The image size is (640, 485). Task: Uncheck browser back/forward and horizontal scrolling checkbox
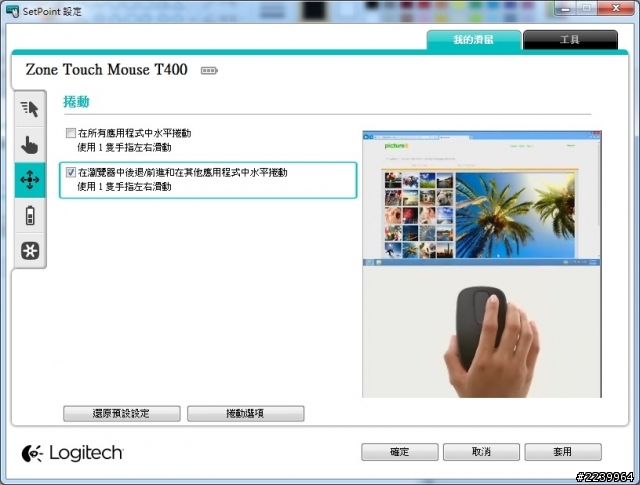tap(71, 172)
